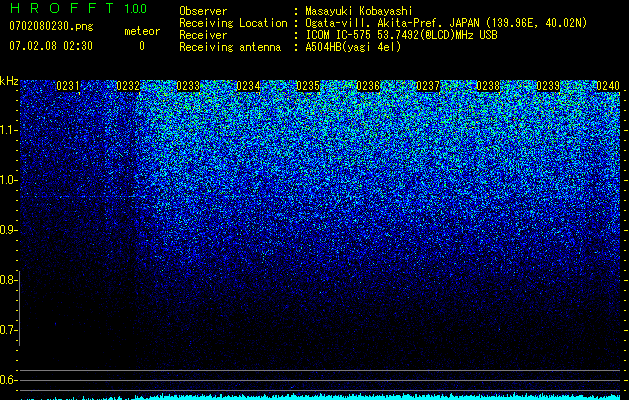This screenshot has height=400, width=629.
Task: Click the 0233 time marker
Action: [x=188, y=86]
